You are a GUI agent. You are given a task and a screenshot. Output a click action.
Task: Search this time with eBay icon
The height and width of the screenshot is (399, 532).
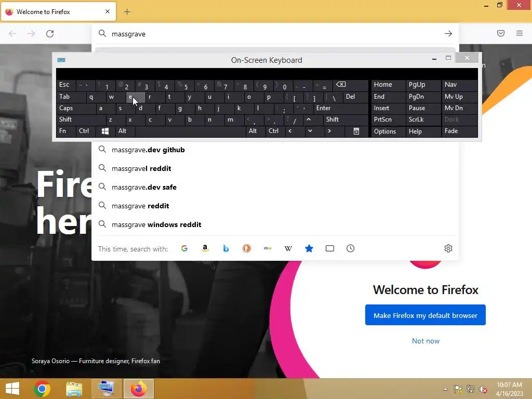click(x=268, y=248)
